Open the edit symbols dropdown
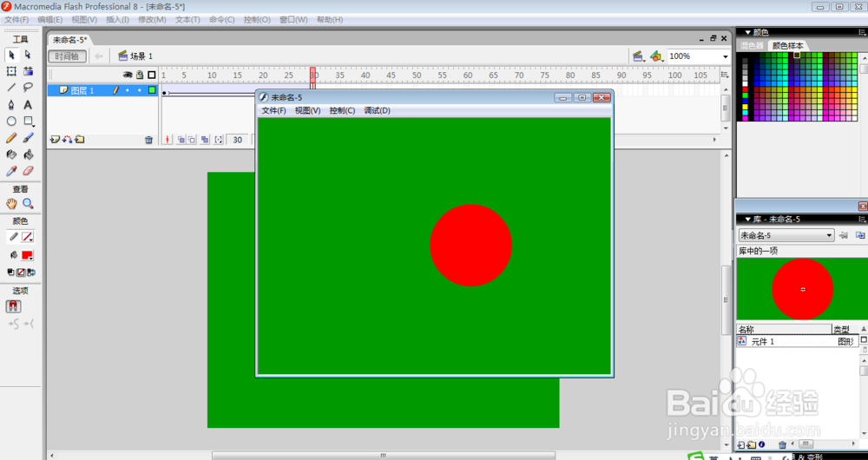Screen dimensions: 868x460 coord(656,56)
